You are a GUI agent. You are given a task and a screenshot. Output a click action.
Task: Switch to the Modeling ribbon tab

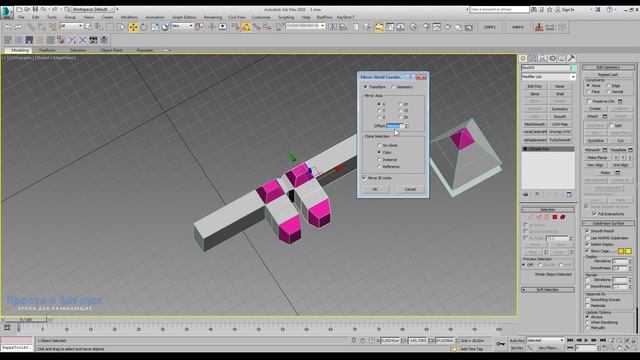click(20, 50)
